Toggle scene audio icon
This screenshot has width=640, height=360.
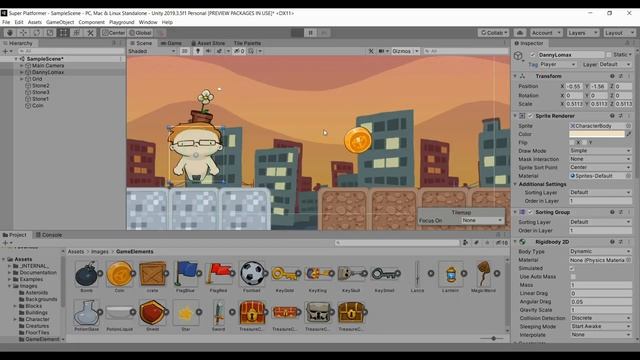click(208, 51)
